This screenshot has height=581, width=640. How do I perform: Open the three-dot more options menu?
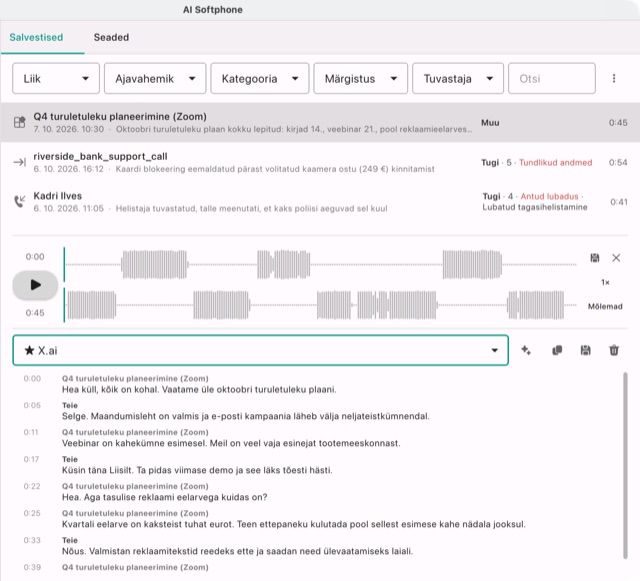coord(614,78)
